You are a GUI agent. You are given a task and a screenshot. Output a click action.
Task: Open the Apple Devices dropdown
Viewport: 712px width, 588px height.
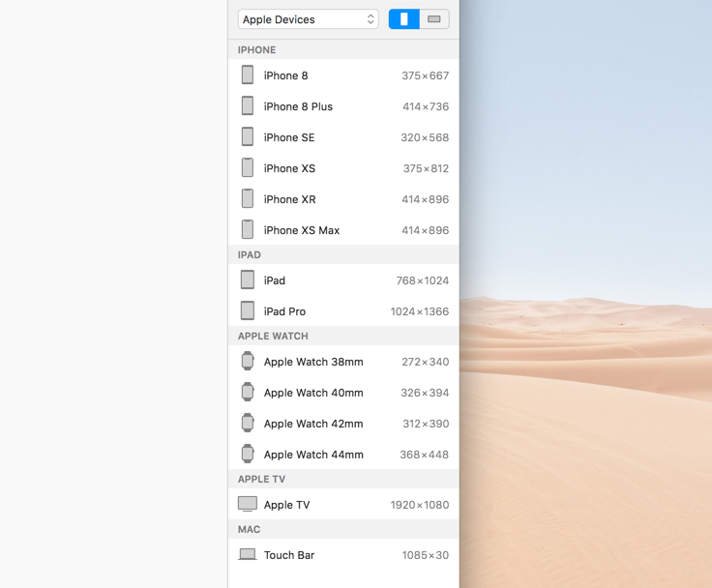coord(308,19)
